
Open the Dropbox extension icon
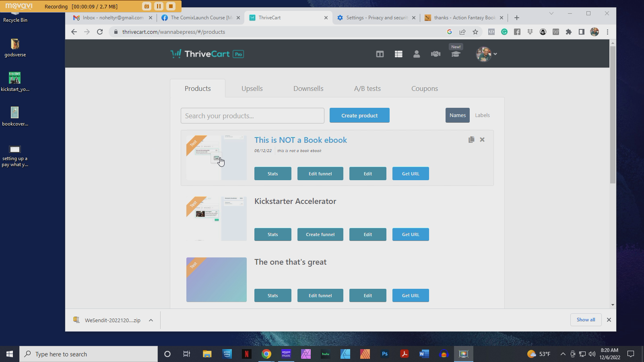(x=530, y=31)
